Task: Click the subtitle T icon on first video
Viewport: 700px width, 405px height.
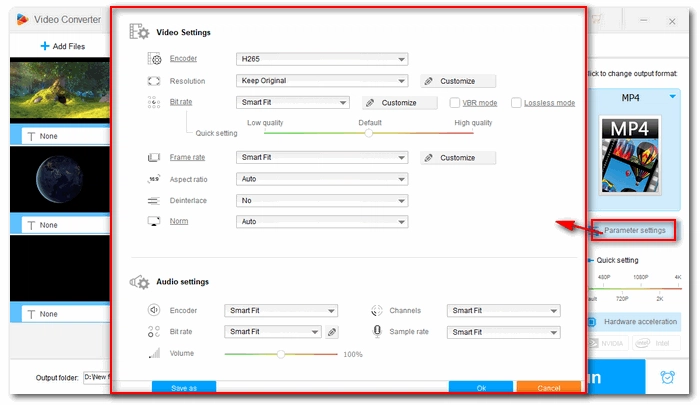Action: pyautogui.click(x=31, y=136)
